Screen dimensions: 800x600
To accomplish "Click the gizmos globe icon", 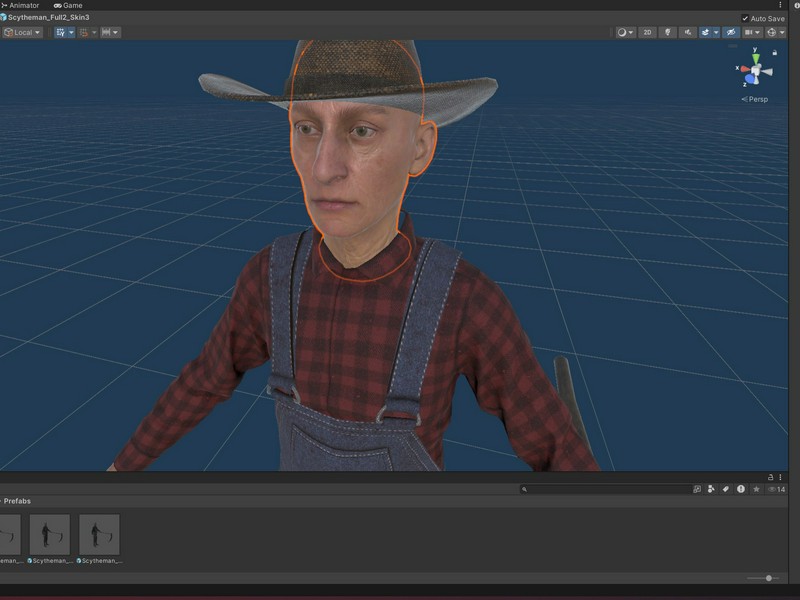I will (771, 32).
